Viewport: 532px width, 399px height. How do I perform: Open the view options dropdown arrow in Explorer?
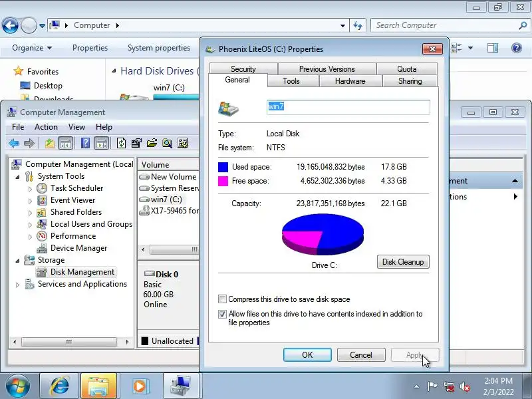[x=471, y=48]
